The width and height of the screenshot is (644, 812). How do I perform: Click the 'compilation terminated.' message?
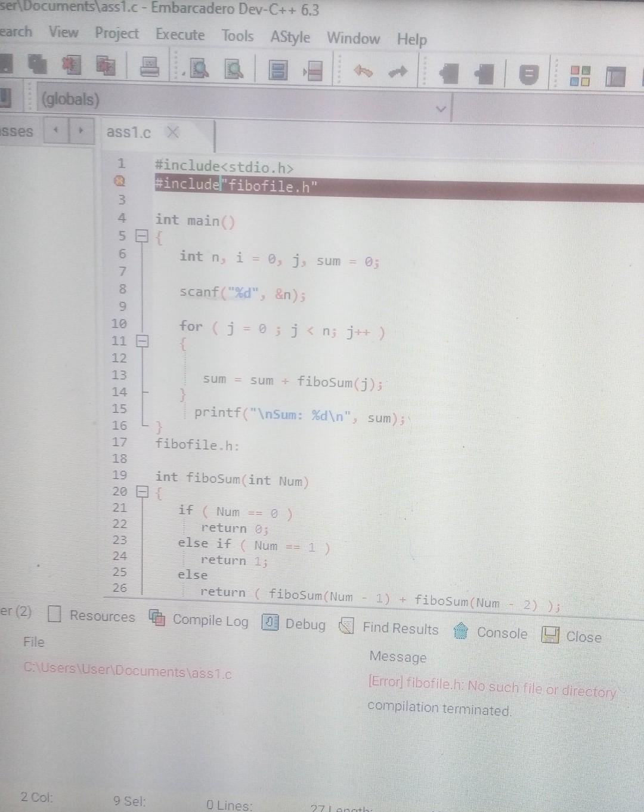pos(439,708)
